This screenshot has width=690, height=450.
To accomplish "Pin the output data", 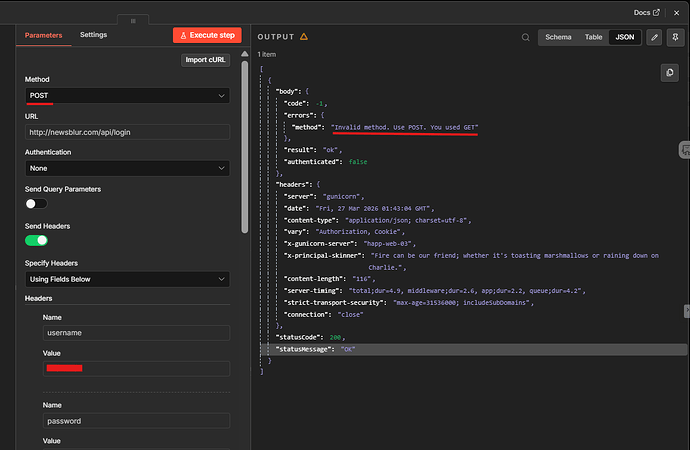I will coord(677,37).
